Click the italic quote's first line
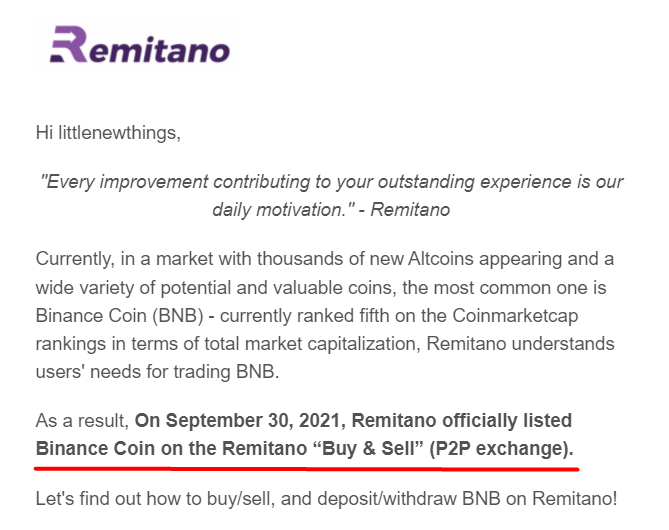 click(332, 182)
